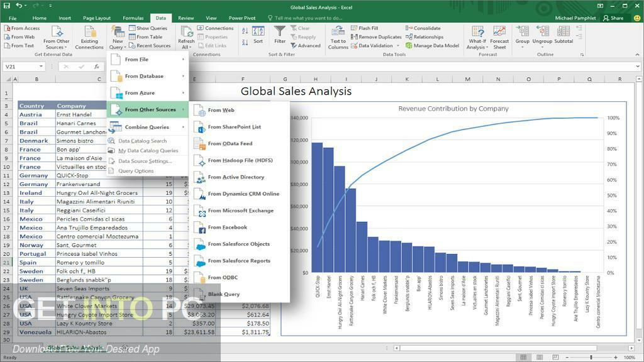
Task: Select the Global Sales Analysis sheet tab
Action: 75,348
